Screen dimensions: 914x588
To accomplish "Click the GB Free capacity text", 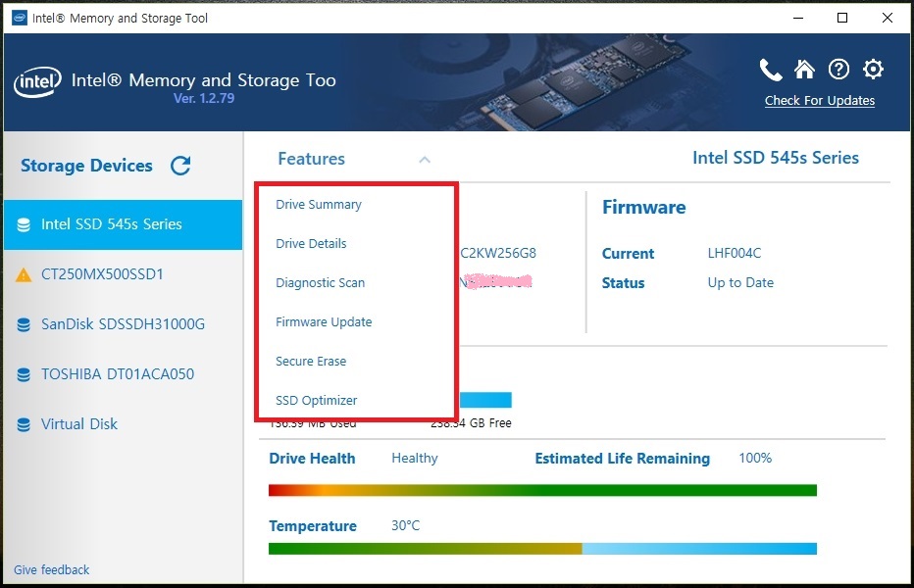I will [471, 423].
